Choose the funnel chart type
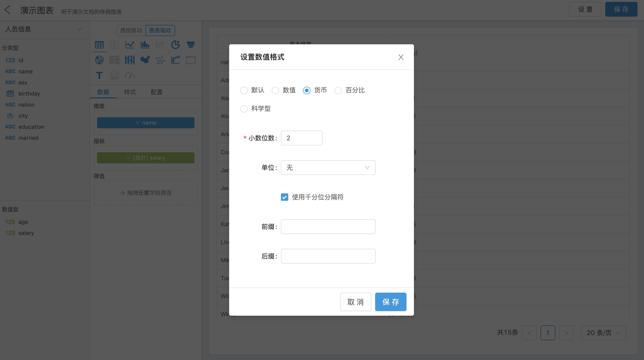The image size is (644, 360). (x=191, y=45)
